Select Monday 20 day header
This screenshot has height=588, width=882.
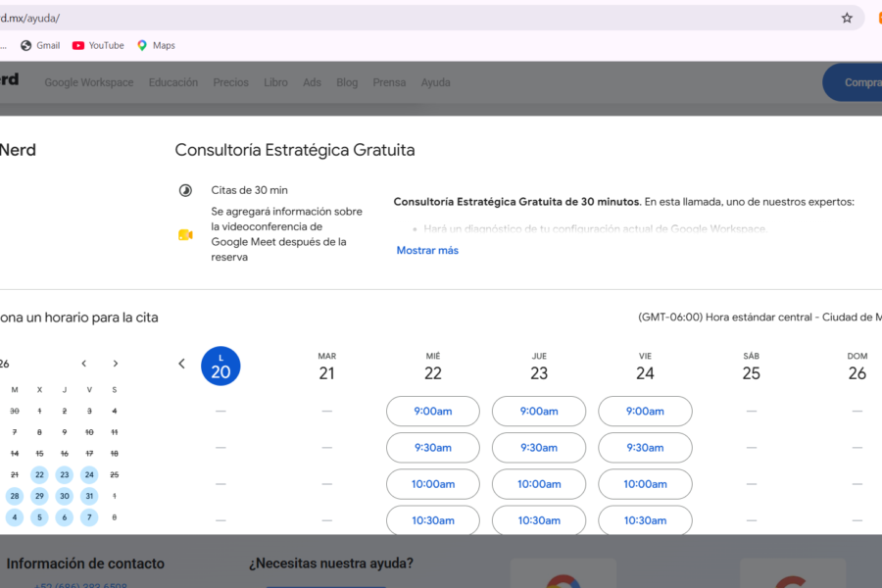pyautogui.click(x=220, y=366)
